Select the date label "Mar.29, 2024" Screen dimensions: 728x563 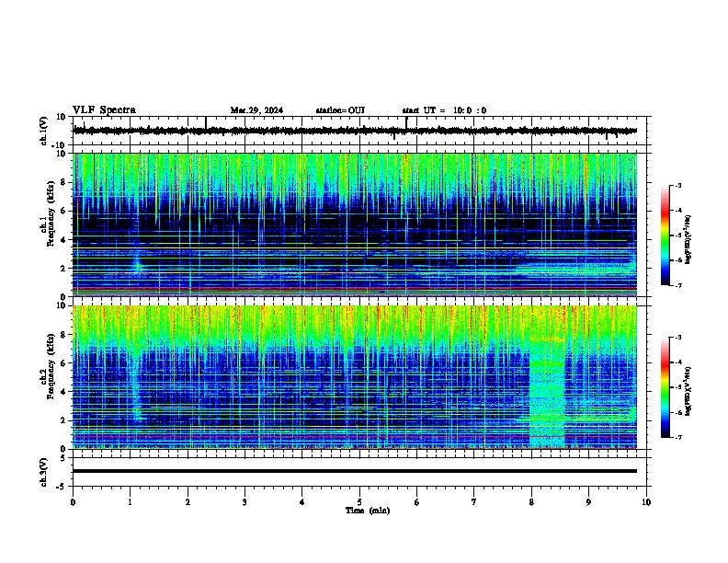pyautogui.click(x=256, y=110)
